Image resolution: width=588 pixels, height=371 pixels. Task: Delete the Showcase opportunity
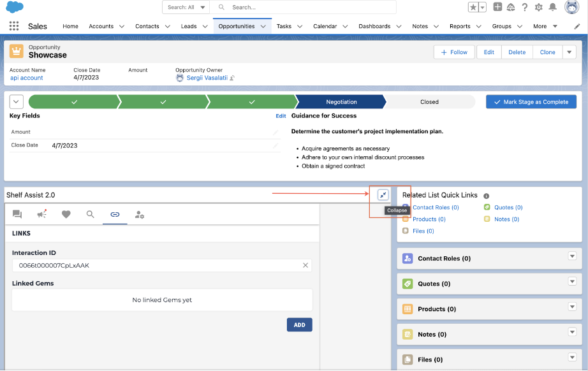517,52
